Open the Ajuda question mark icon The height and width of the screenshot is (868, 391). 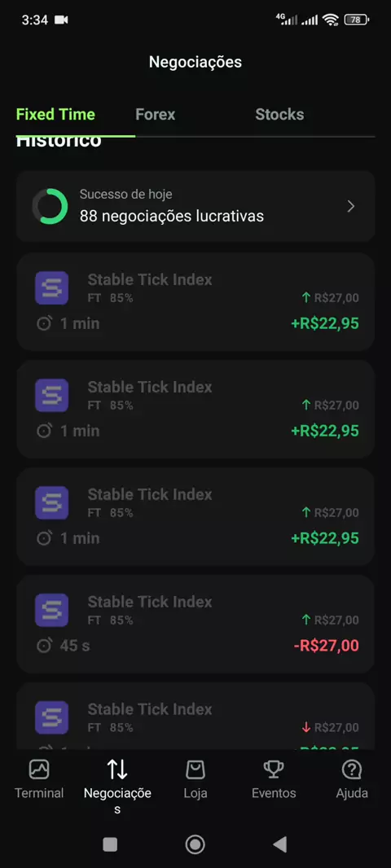pyautogui.click(x=352, y=769)
